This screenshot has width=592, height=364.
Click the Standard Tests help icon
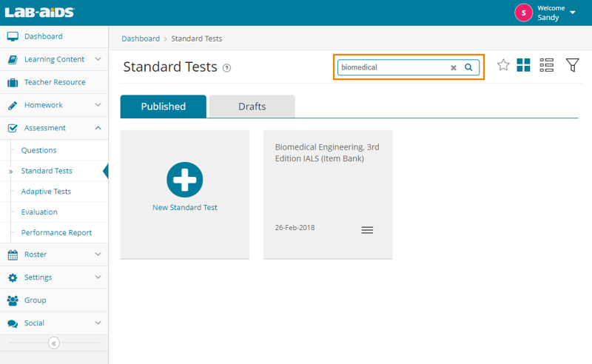(x=227, y=68)
